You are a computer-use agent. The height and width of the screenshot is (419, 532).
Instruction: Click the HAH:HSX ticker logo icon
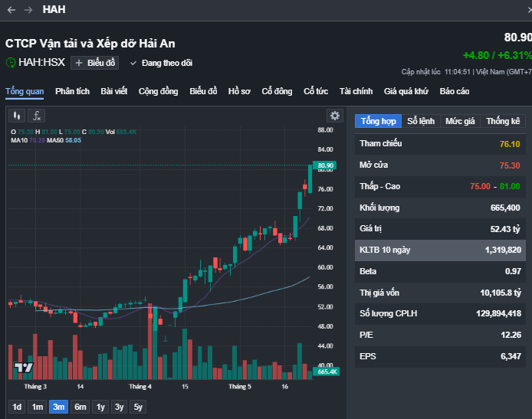tap(11, 63)
